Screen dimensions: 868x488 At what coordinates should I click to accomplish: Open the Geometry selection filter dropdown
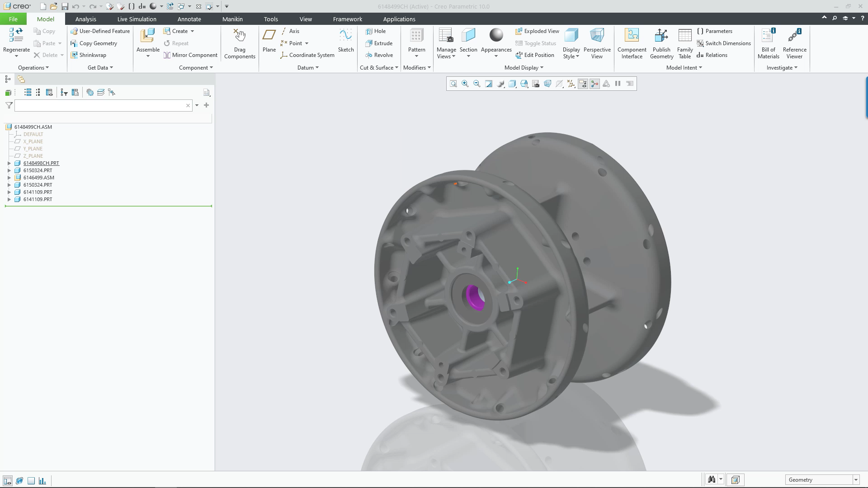pos(856,480)
